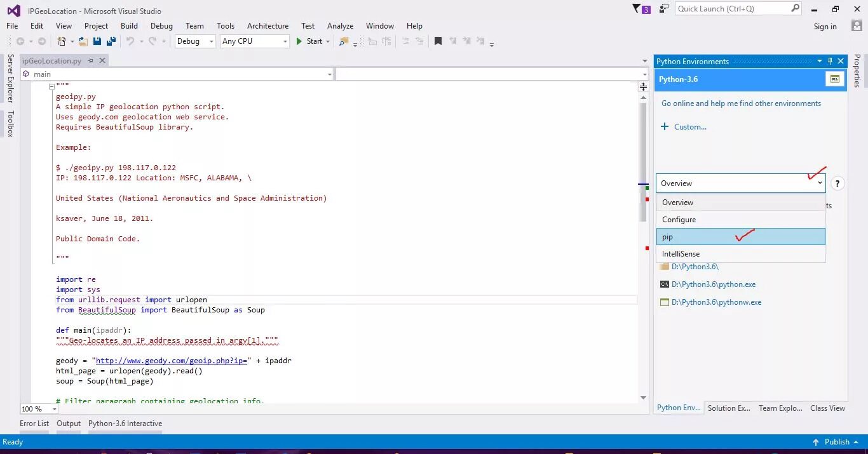This screenshot has width=868, height=454.
Task: Open the Debug menu
Action: pyautogui.click(x=161, y=26)
